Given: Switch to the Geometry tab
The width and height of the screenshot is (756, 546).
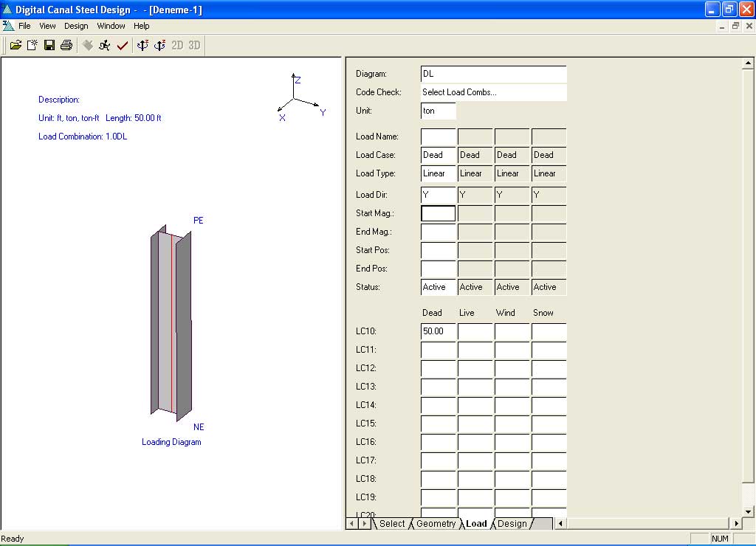Looking at the screenshot, I should pos(436,524).
